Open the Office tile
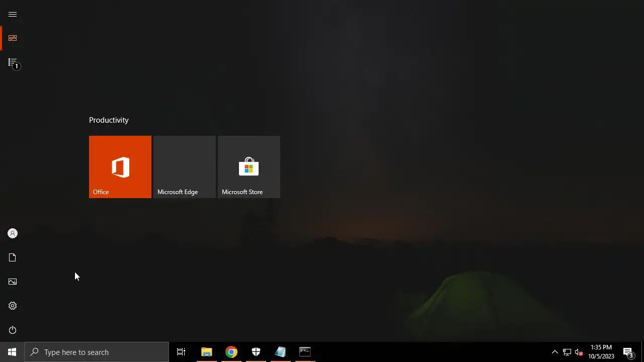 click(120, 167)
